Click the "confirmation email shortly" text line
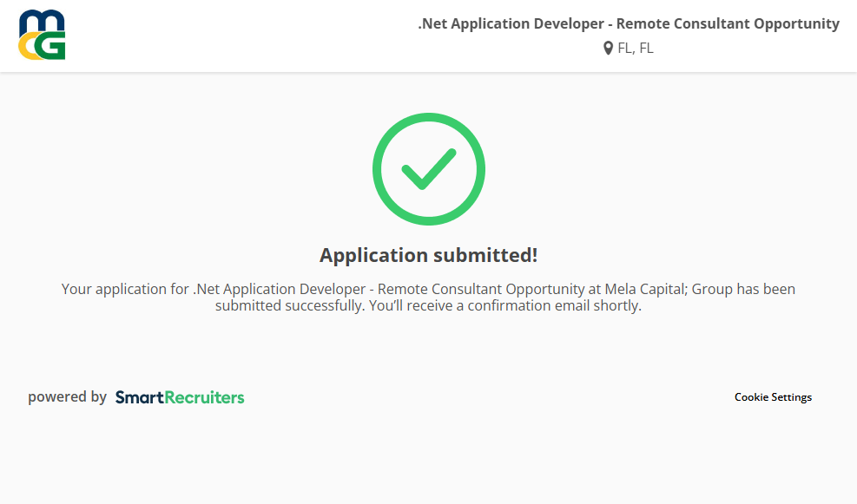This screenshot has width=857, height=504. (554, 306)
